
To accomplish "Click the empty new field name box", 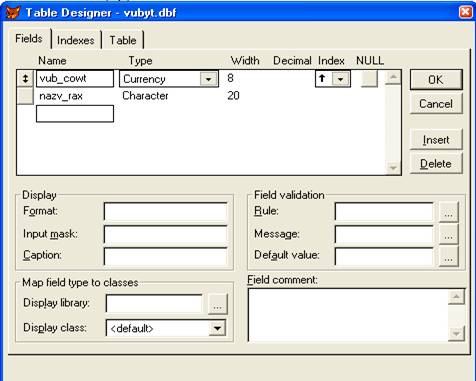I will 75,114.
